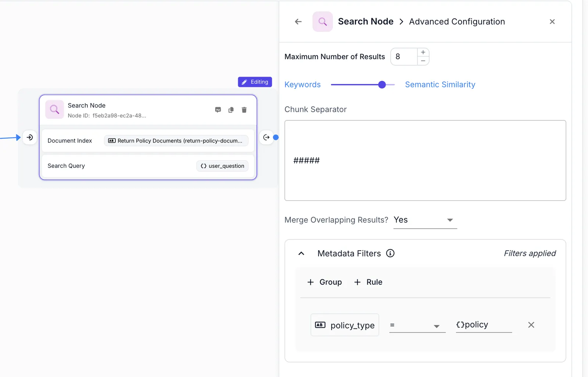Collapse the Metadata Filters section

point(301,253)
